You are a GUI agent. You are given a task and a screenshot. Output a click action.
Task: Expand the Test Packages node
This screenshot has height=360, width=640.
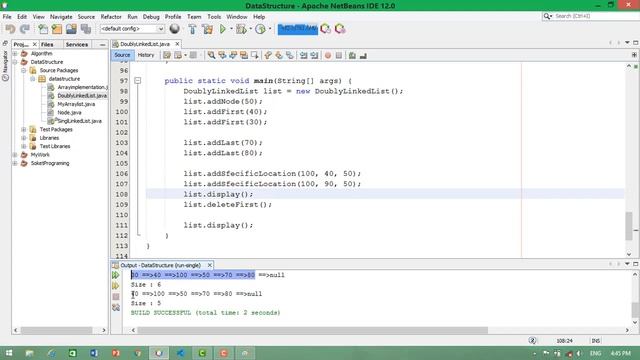click(24, 129)
